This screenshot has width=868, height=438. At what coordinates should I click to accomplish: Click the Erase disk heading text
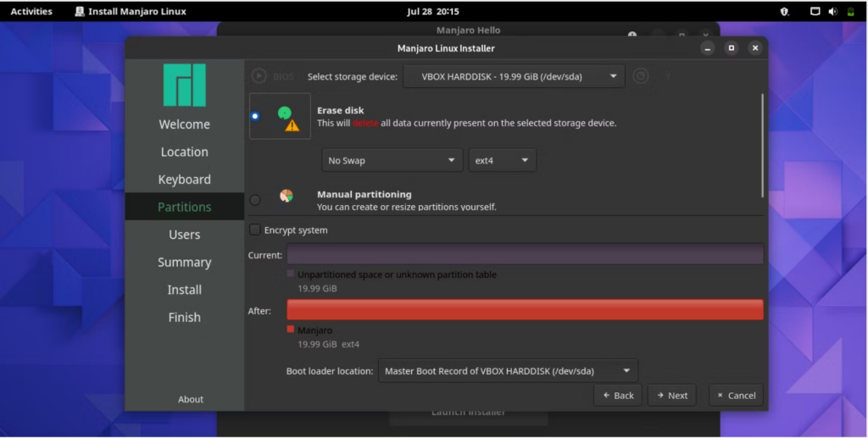point(341,110)
